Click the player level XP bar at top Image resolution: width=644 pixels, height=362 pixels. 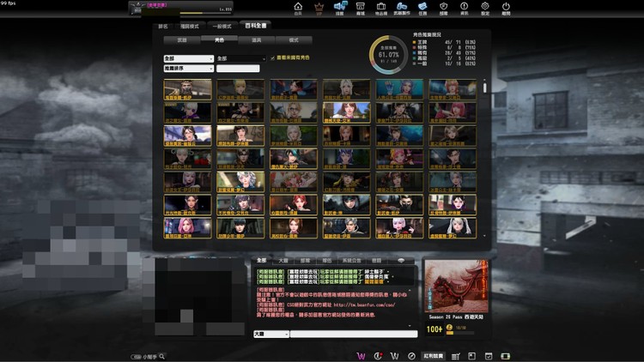(x=207, y=13)
